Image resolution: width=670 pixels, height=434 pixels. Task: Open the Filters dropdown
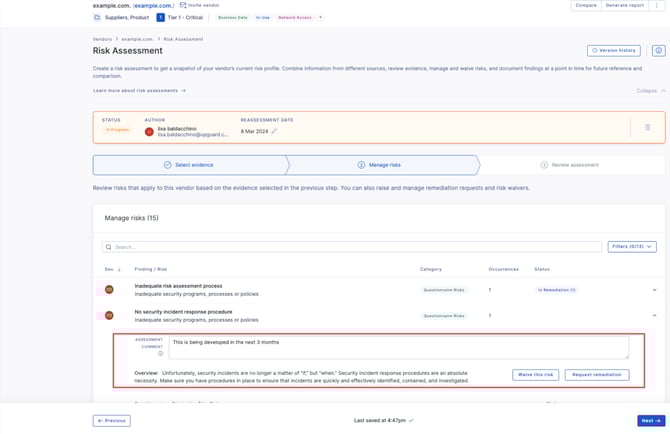coord(632,246)
